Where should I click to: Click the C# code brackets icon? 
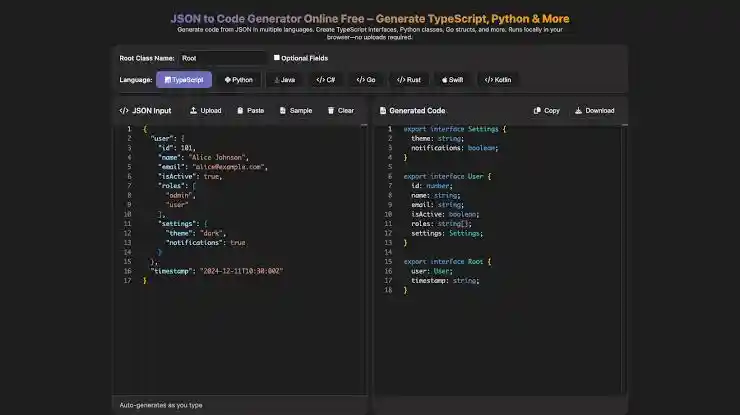pyautogui.click(x=320, y=80)
